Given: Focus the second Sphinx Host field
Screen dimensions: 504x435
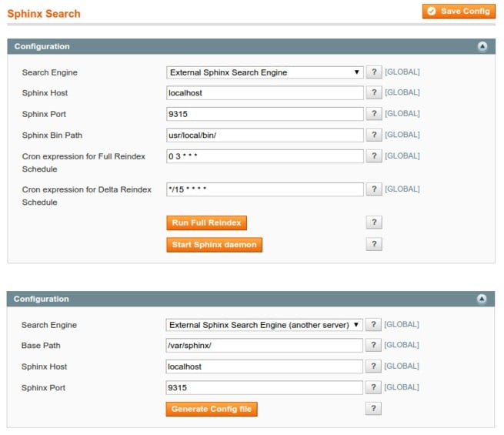Looking at the screenshot, I should point(264,366).
